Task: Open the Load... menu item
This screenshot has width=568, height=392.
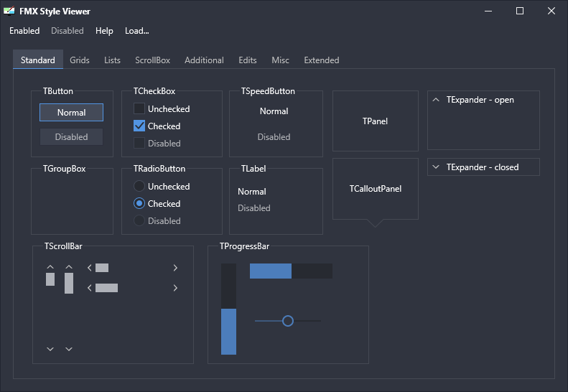Action: (x=137, y=31)
